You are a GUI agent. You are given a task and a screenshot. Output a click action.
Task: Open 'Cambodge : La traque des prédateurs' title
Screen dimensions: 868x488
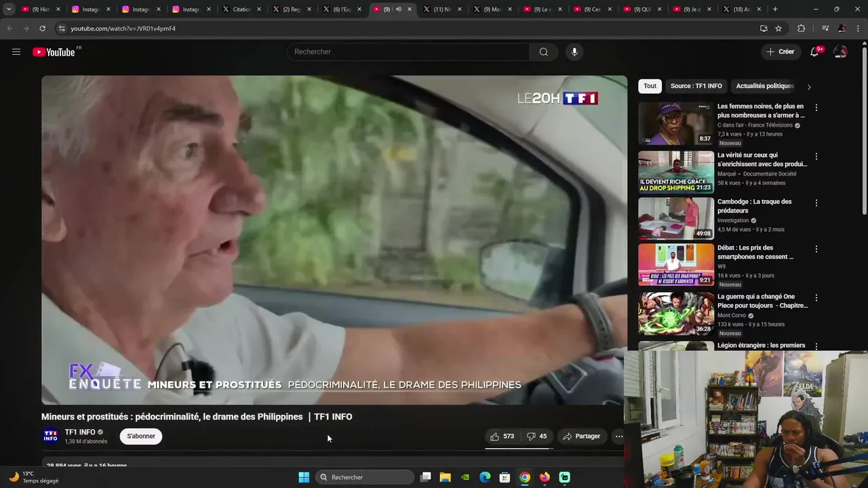pyautogui.click(x=754, y=206)
